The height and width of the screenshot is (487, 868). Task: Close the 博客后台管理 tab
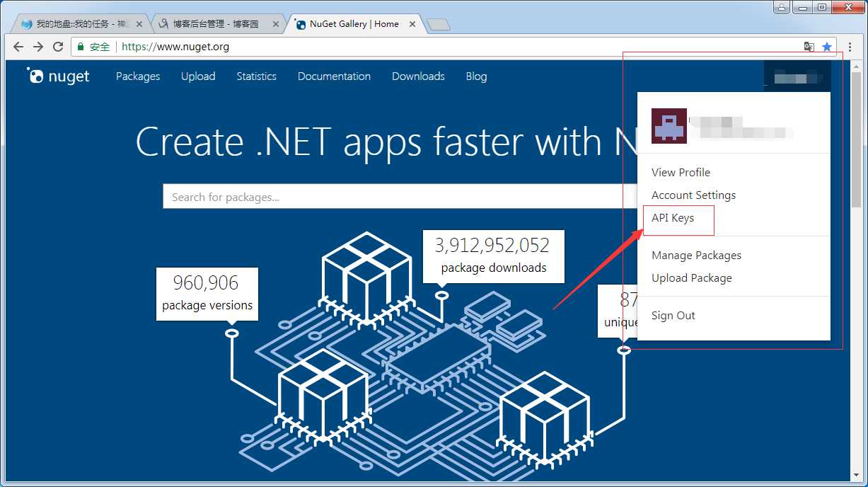[x=277, y=24]
